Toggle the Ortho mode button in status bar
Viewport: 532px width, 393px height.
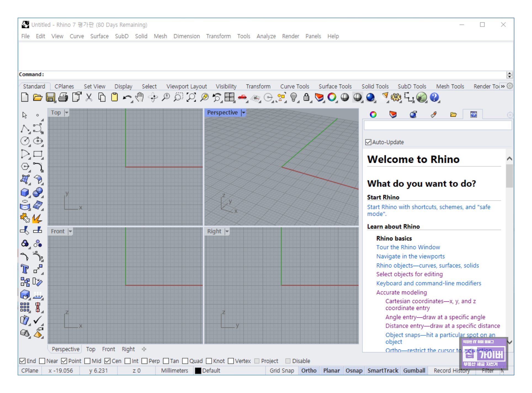tap(308, 371)
